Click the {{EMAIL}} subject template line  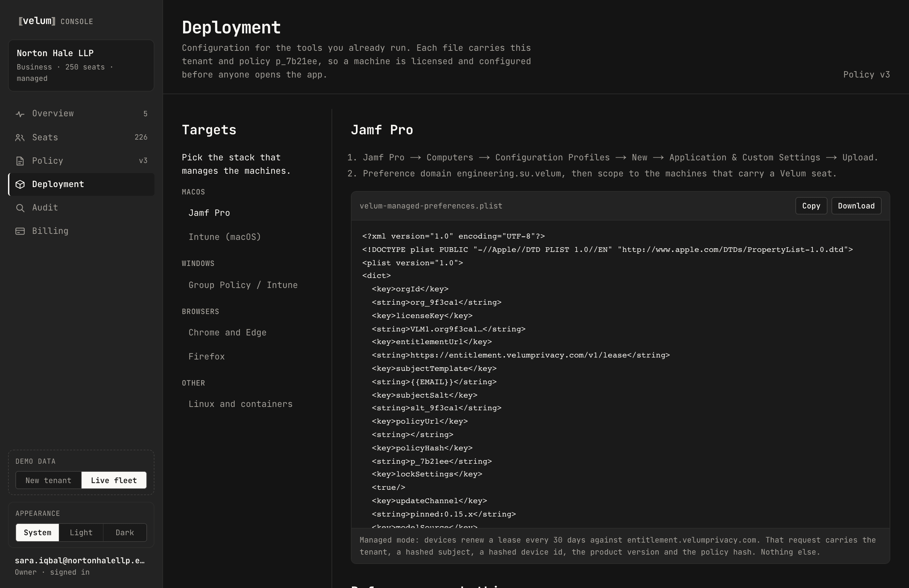click(434, 382)
